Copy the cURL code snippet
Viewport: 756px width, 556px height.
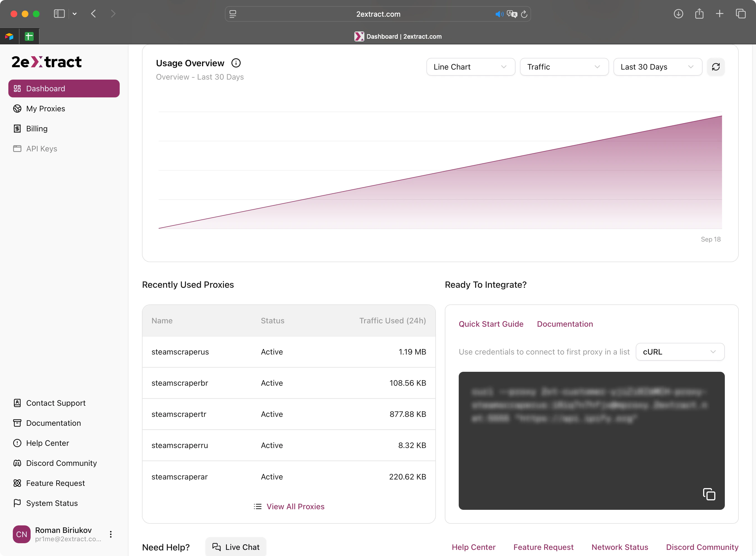[x=709, y=494]
